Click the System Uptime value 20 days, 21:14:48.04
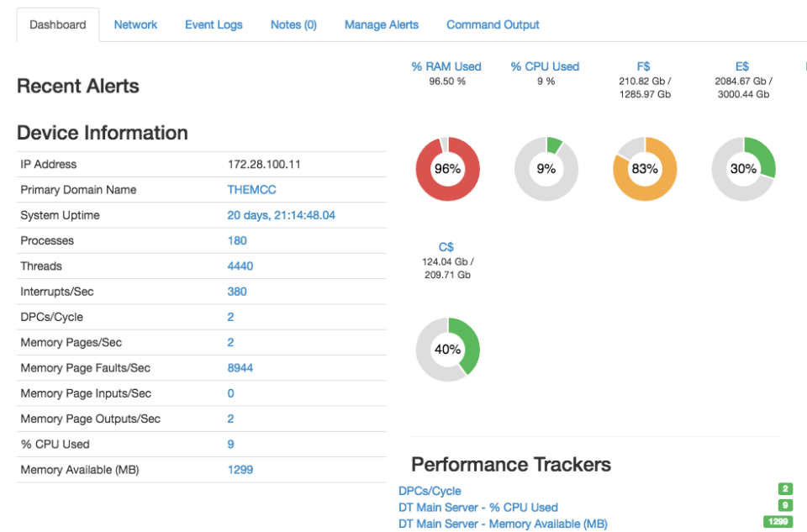 [281, 215]
